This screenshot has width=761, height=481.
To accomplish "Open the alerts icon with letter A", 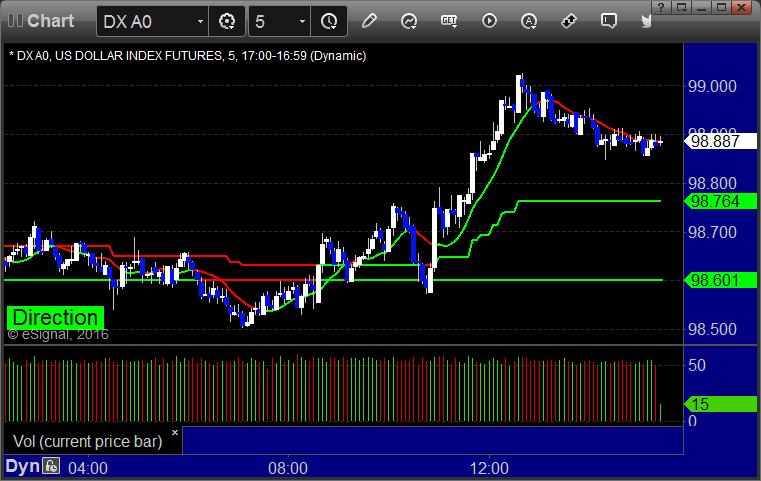I will point(529,21).
